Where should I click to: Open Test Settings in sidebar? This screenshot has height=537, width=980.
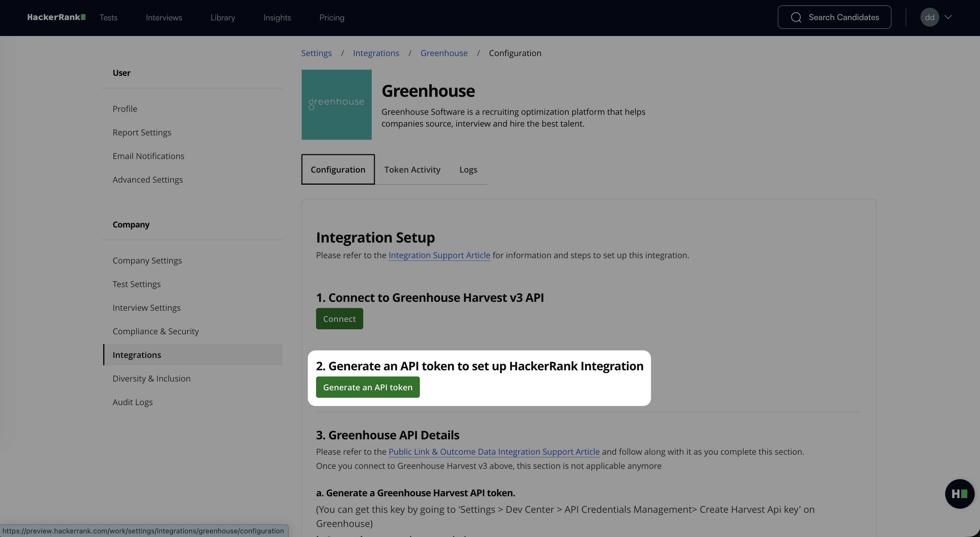137,284
